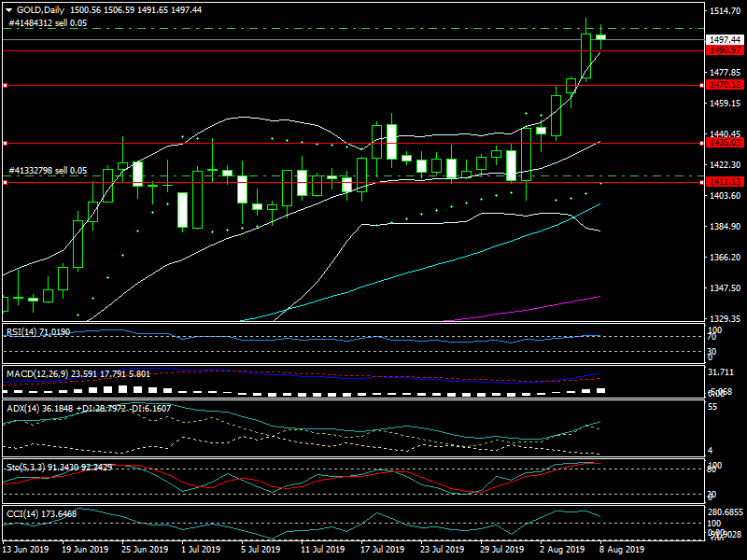Select right anchor of the 1435.03 line
The height and width of the screenshot is (560, 747).
701,143
